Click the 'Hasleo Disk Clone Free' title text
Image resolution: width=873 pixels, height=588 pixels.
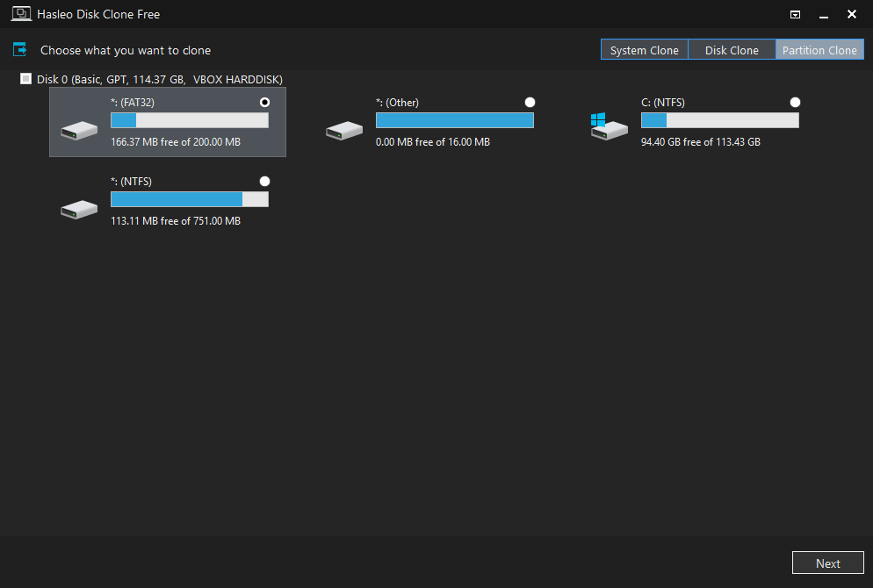(98, 14)
